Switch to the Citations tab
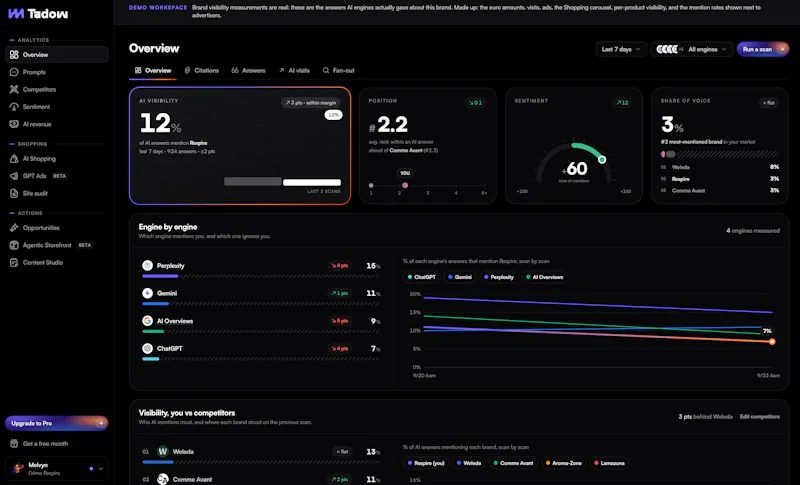Screen dimensions: 800x485 click(202, 70)
